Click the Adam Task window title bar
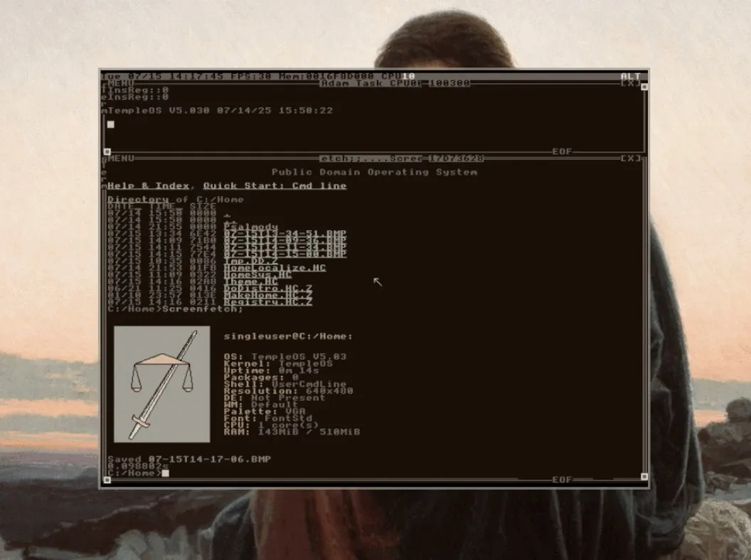The image size is (751, 560). pos(395,83)
